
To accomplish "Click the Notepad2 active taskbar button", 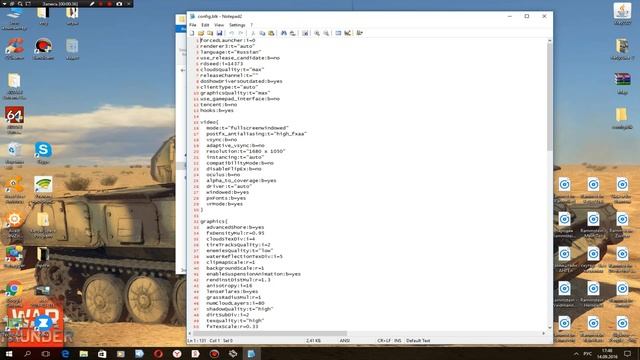I will click(x=251, y=353).
